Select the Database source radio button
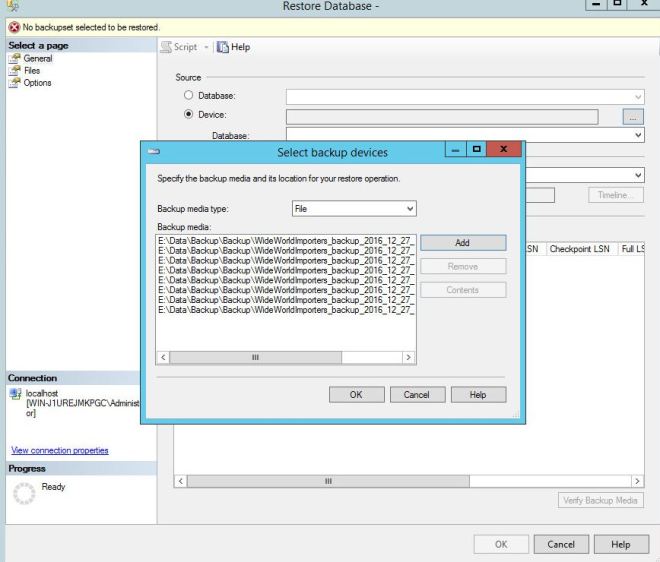The width and height of the screenshot is (660, 562). click(189, 95)
